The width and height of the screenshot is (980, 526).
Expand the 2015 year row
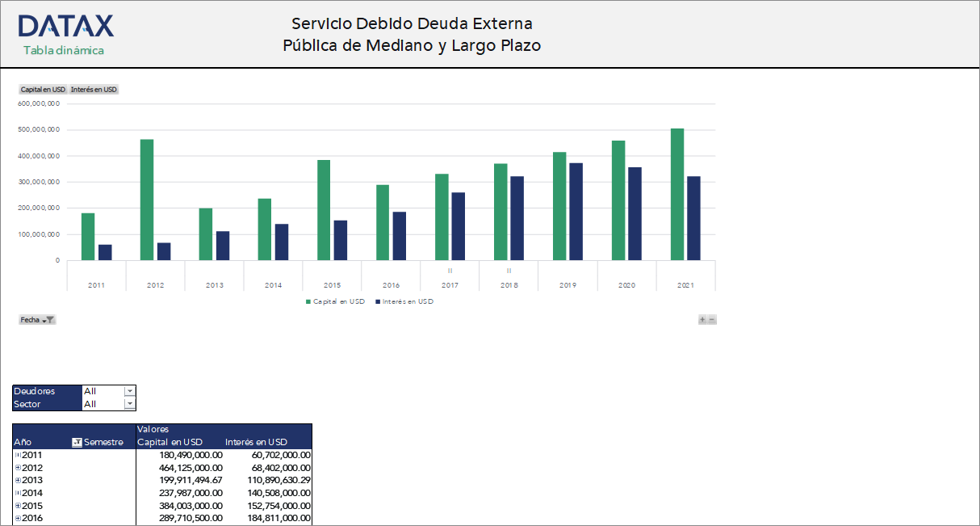[18, 505]
